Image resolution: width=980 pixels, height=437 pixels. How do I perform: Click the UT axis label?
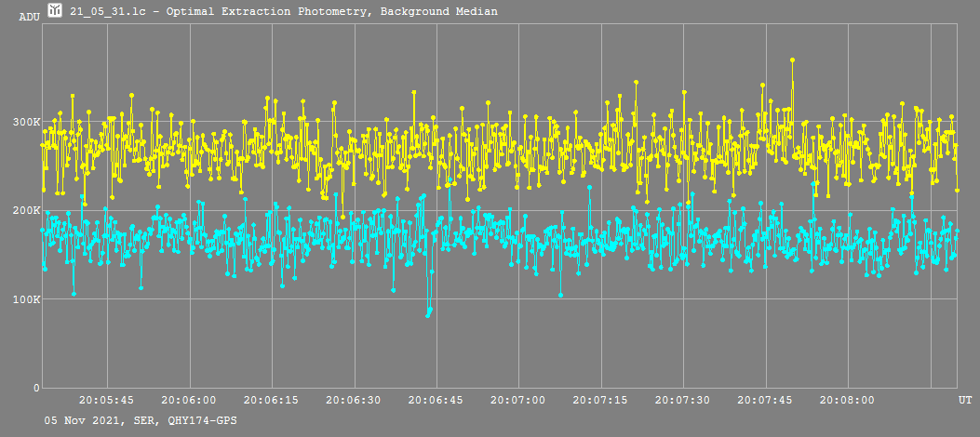tap(965, 400)
